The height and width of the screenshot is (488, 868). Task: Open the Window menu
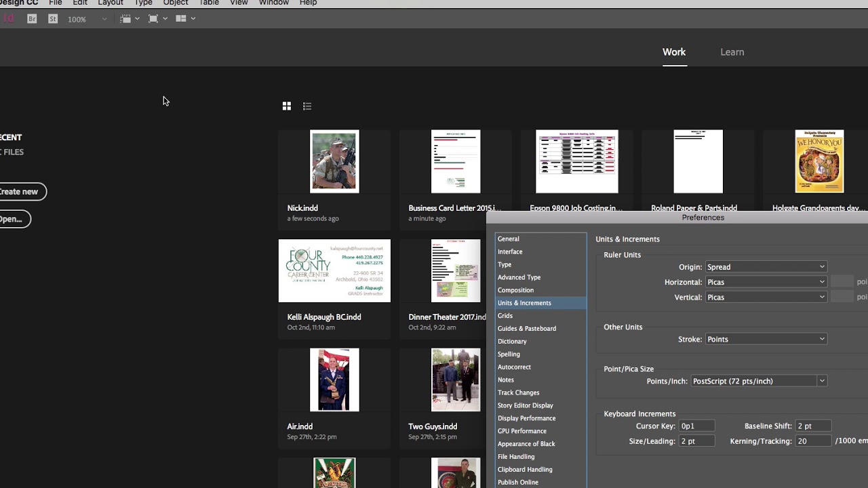coord(274,3)
